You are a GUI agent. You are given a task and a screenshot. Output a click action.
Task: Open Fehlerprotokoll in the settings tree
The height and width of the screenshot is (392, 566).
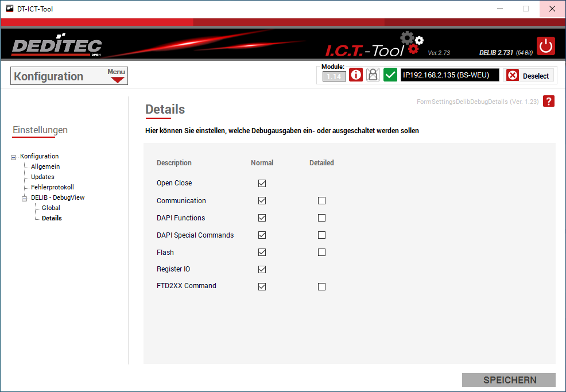tap(52, 187)
